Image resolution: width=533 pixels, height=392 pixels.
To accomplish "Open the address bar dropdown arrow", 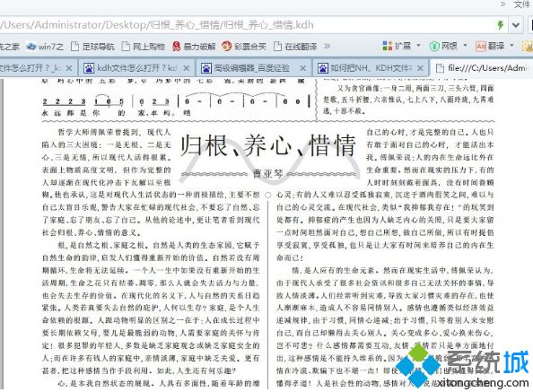I will [516, 25].
